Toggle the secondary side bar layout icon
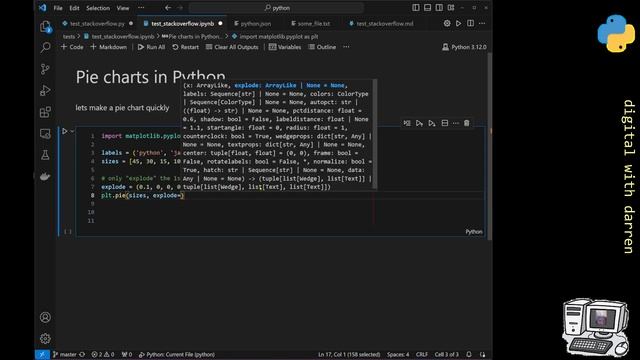Viewport: 640px width, 360px height. click(x=439, y=8)
